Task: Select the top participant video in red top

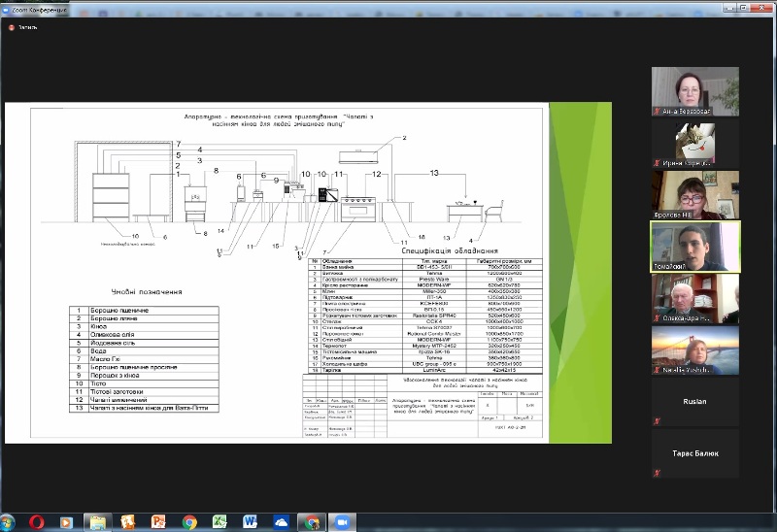Action: coord(694,90)
